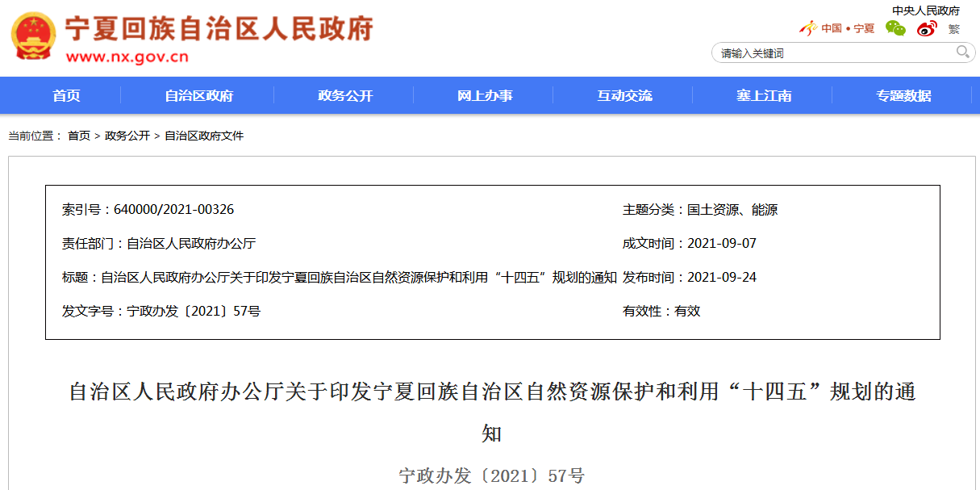
Task: Click 自治区政府文件 breadcrumb link
Action: [204, 136]
